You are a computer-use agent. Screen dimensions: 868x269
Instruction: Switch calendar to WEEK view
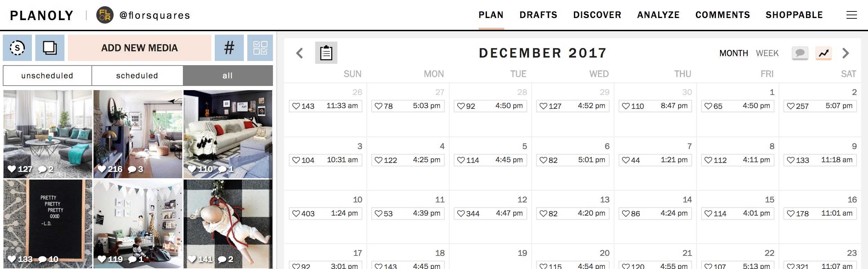tap(767, 53)
